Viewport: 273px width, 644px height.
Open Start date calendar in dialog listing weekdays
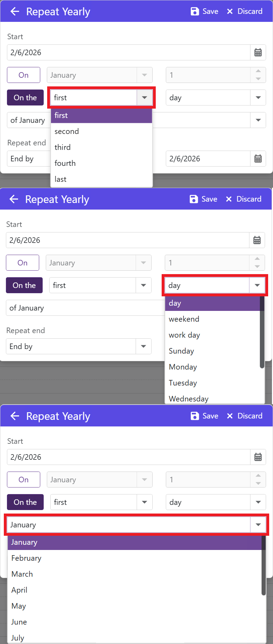click(x=257, y=240)
